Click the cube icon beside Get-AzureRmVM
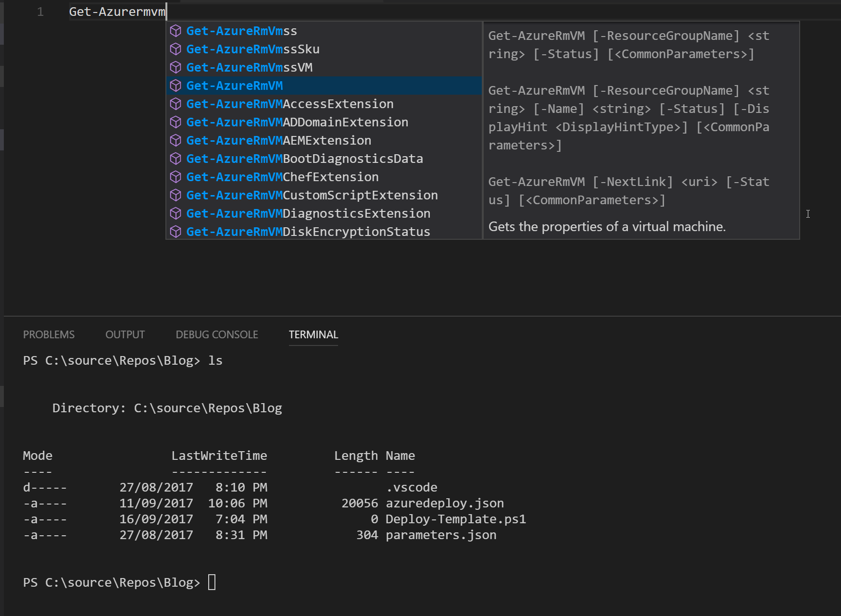 click(x=176, y=86)
